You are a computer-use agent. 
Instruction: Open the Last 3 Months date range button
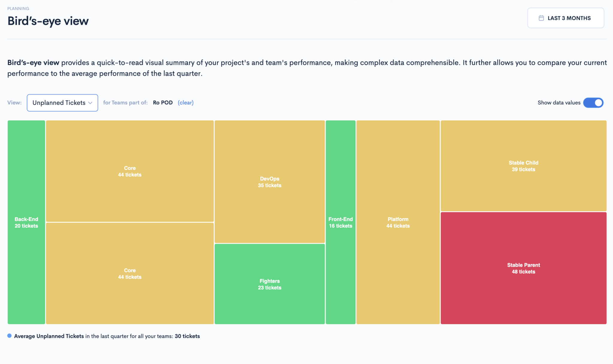pyautogui.click(x=566, y=18)
